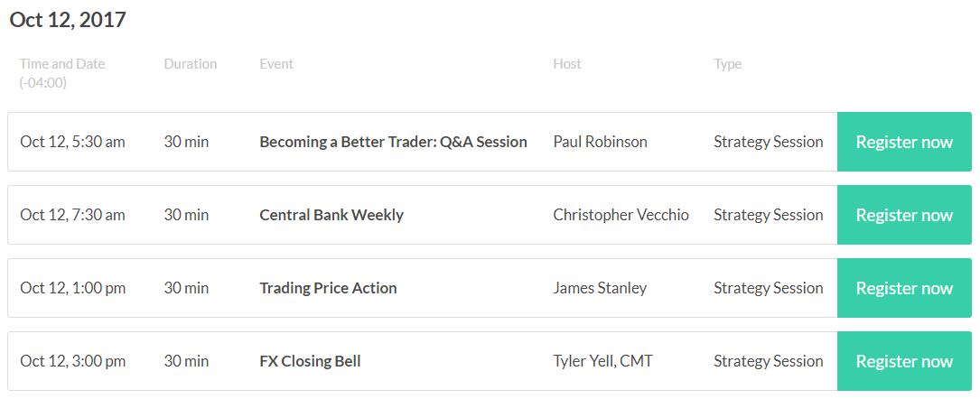Screen dimensions: 980x399
Task: Click the Duration column header
Action: [x=191, y=64]
